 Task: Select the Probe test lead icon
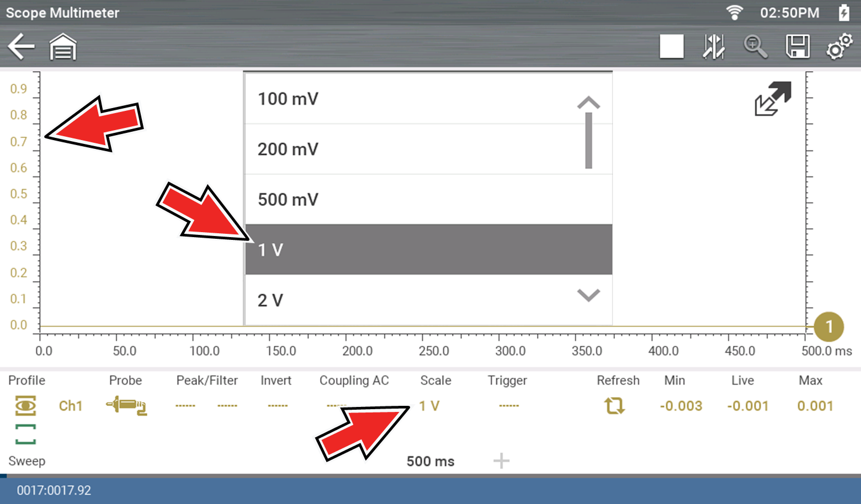126,406
